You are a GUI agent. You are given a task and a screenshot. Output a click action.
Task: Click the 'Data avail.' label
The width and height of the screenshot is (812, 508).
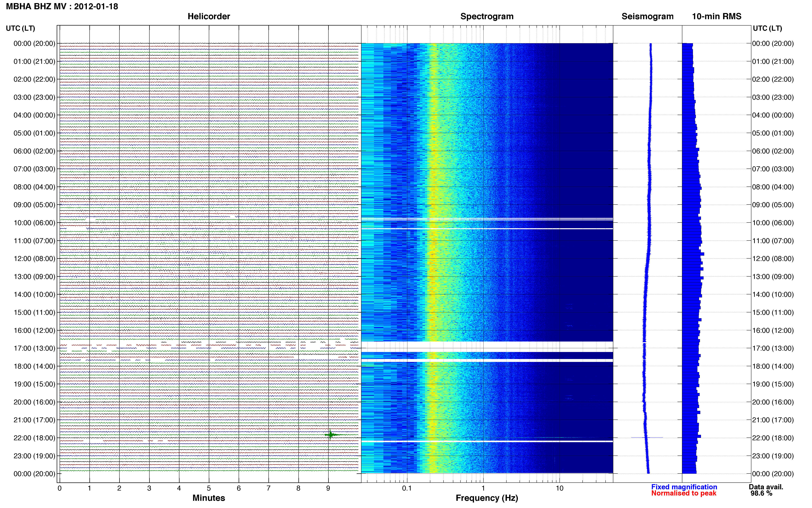coord(766,487)
